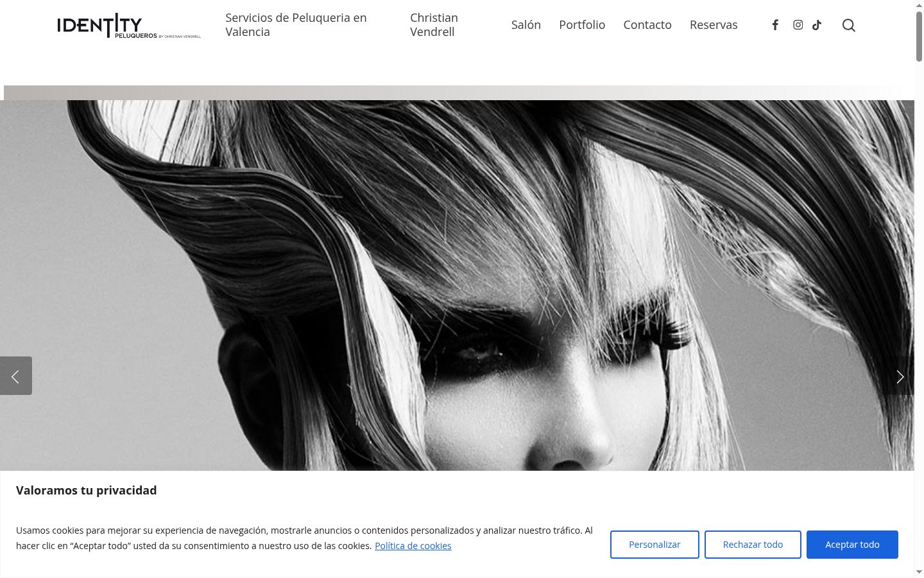Open the search magnifier icon
This screenshot has width=924, height=578.
(x=848, y=25)
